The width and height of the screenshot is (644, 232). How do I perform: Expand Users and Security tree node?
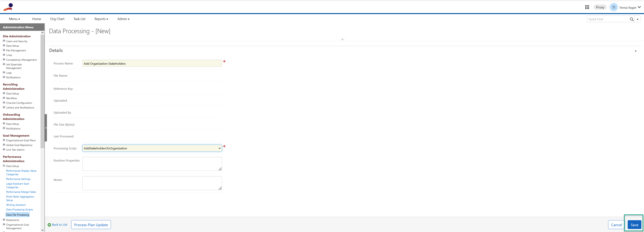pyautogui.click(x=4, y=41)
